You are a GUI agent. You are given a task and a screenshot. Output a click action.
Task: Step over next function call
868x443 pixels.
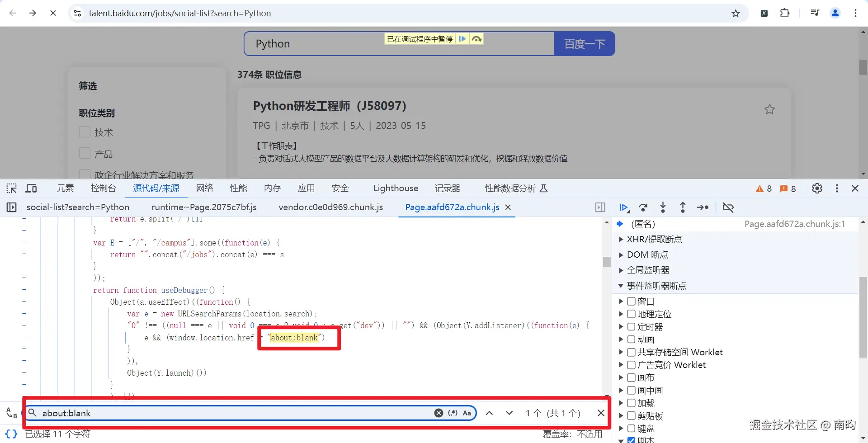coord(643,207)
